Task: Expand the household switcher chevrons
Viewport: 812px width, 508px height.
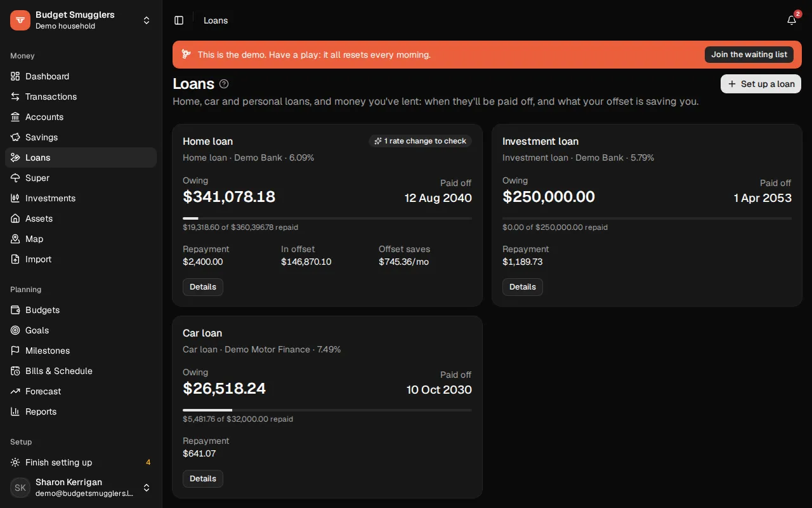Action: 147,20
